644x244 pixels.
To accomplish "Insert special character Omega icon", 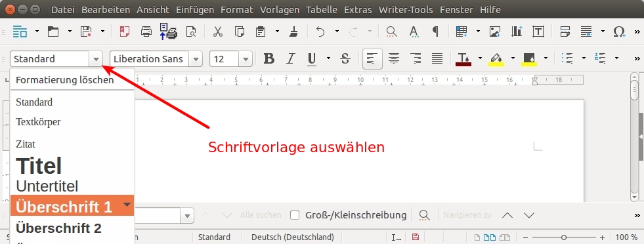I will point(619,31).
